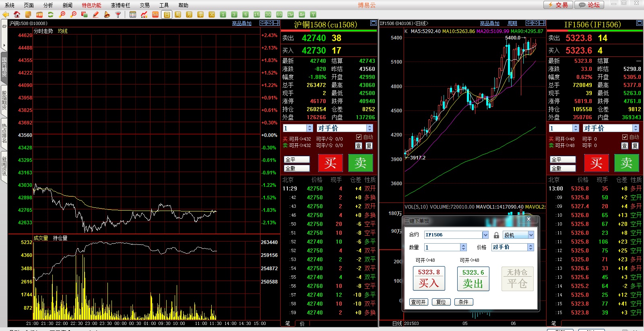Open the 特色功能 menu
Screen dimensions: 644x331
pos(91,5)
